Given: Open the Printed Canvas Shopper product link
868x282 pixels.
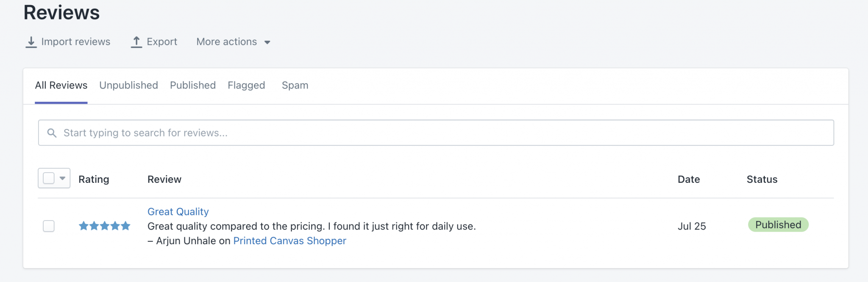Looking at the screenshot, I should coord(289,241).
